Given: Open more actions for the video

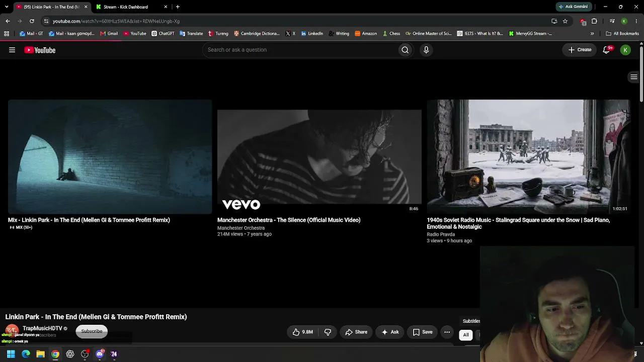Looking at the screenshot, I should click(447, 332).
